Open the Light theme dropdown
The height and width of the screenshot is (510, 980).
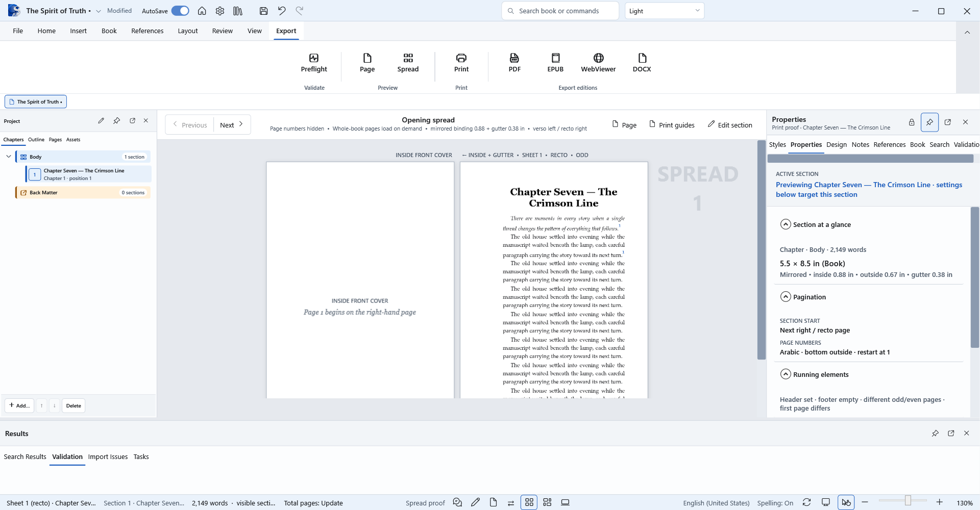[x=665, y=11]
